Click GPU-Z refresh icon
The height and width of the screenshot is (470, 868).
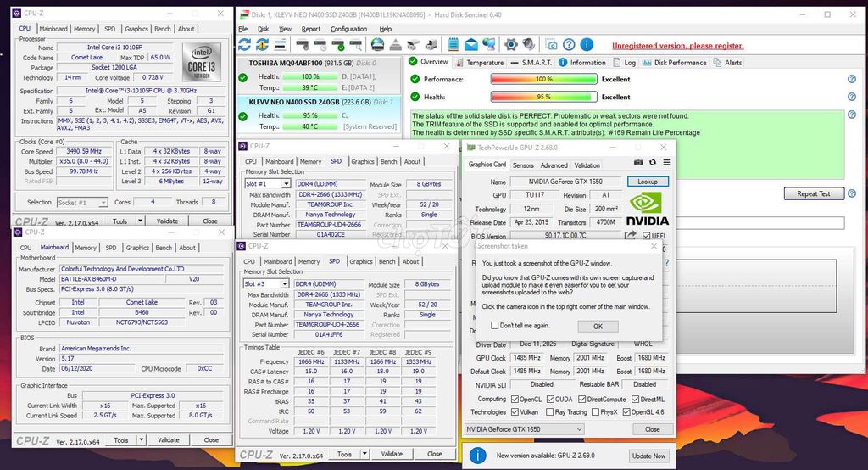point(653,162)
